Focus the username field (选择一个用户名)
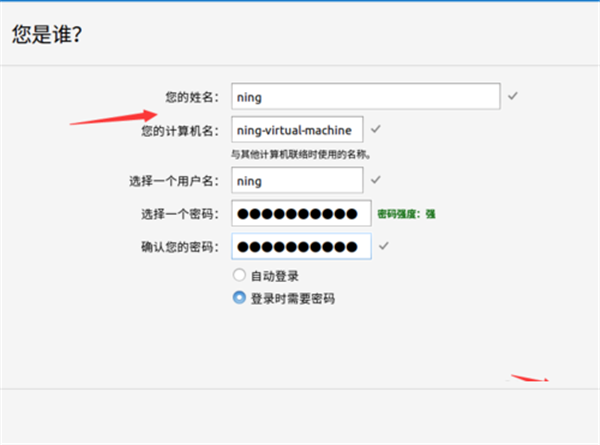Viewport: 600px width, 445px height. 297,180
